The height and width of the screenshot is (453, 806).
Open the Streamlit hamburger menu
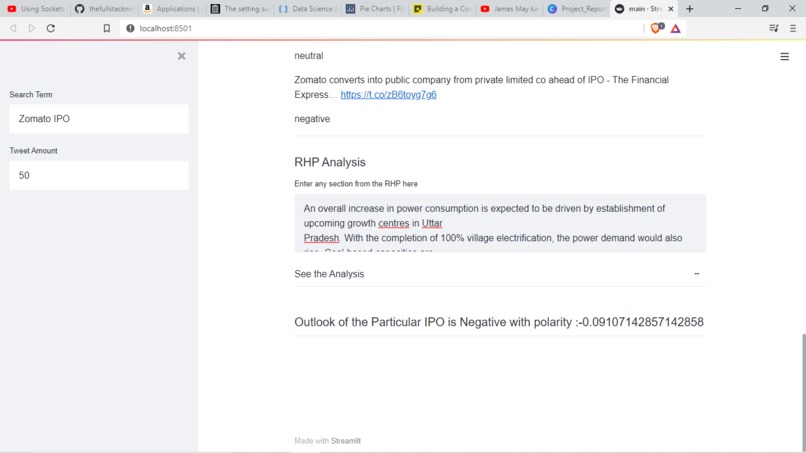tap(784, 57)
